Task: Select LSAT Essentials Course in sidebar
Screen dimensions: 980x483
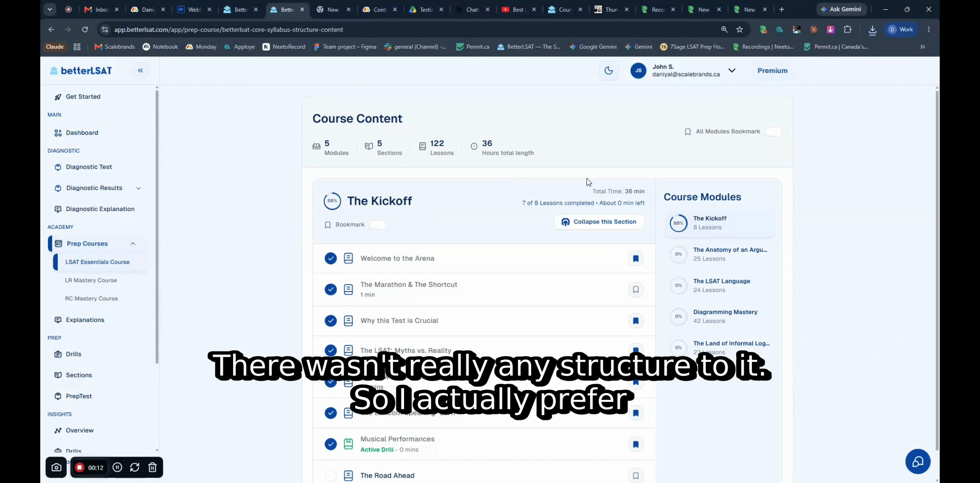Action: tap(98, 262)
